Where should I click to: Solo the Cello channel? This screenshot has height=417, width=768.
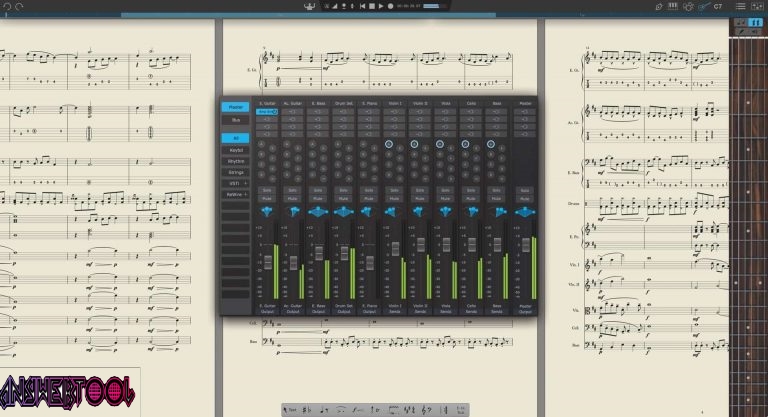tap(471, 190)
